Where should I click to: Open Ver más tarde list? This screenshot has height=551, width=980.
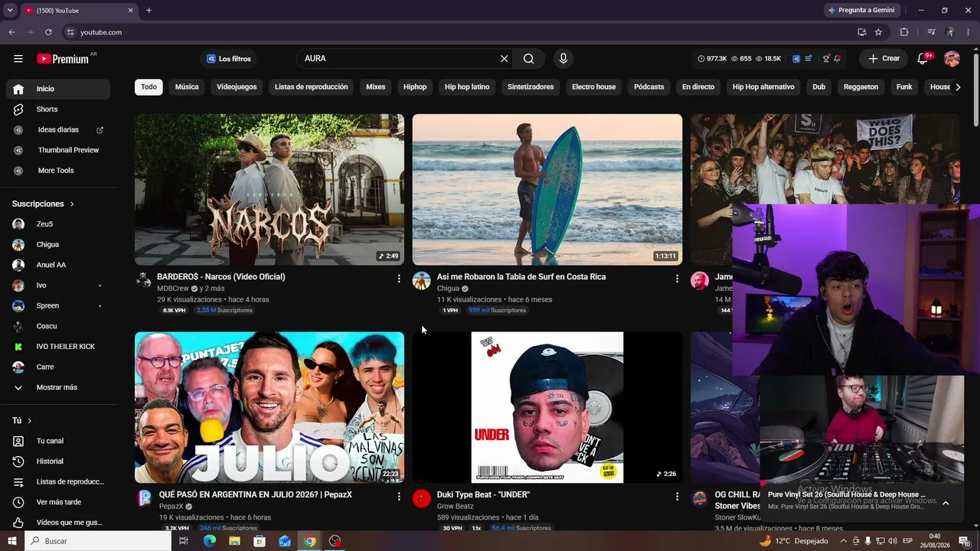(x=58, y=502)
